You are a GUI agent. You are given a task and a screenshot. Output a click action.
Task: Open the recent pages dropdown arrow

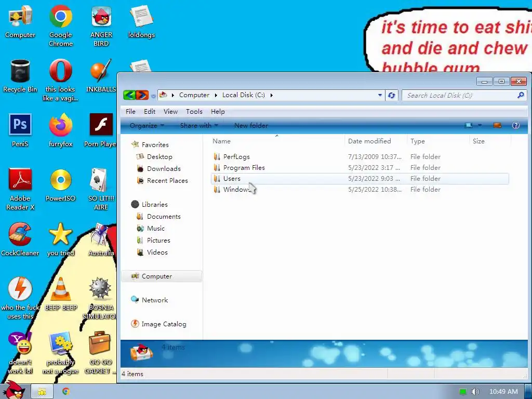[x=153, y=96]
